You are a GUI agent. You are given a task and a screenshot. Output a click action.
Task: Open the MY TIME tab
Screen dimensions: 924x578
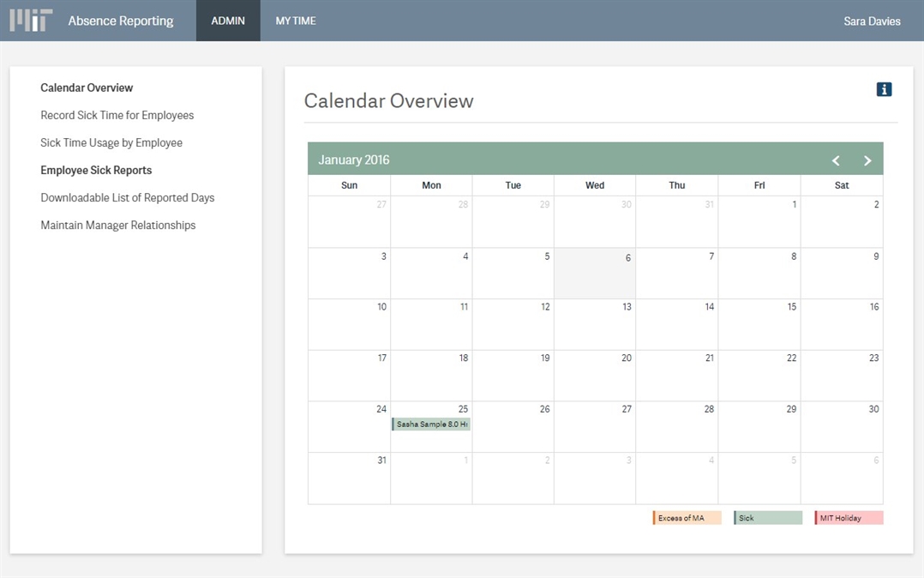click(x=296, y=21)
